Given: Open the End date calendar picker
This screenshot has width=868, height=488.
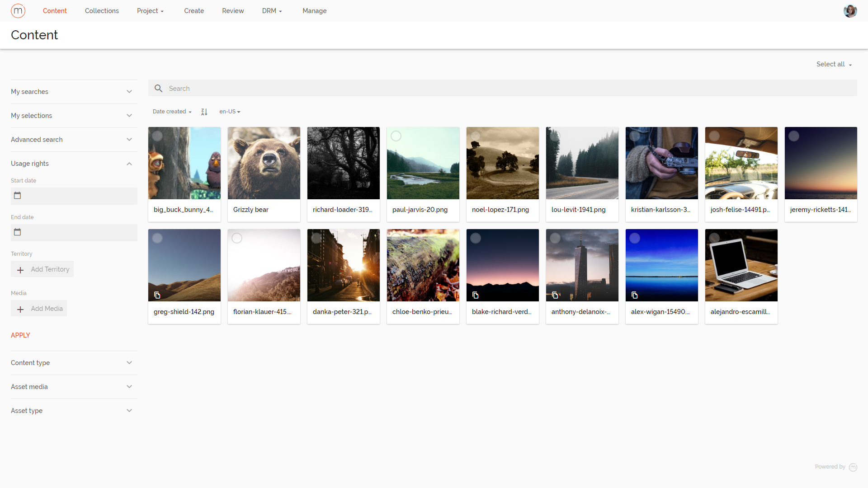Looking at the screenshot, I should tap(17, 232).
